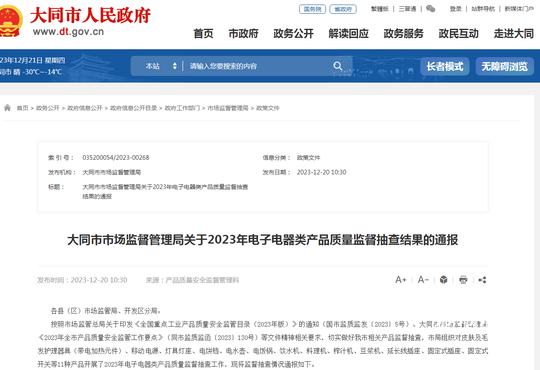Click the 国务院 button

312,9
